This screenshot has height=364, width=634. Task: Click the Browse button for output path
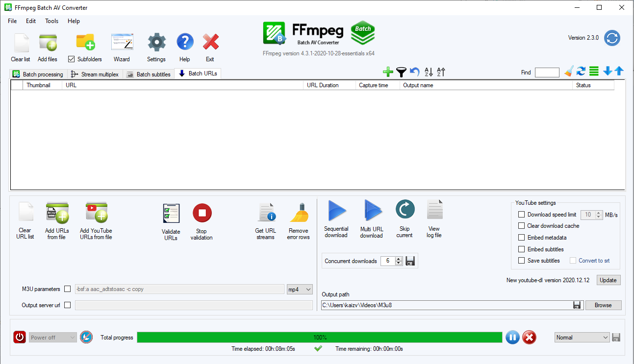tap(603, 305)
